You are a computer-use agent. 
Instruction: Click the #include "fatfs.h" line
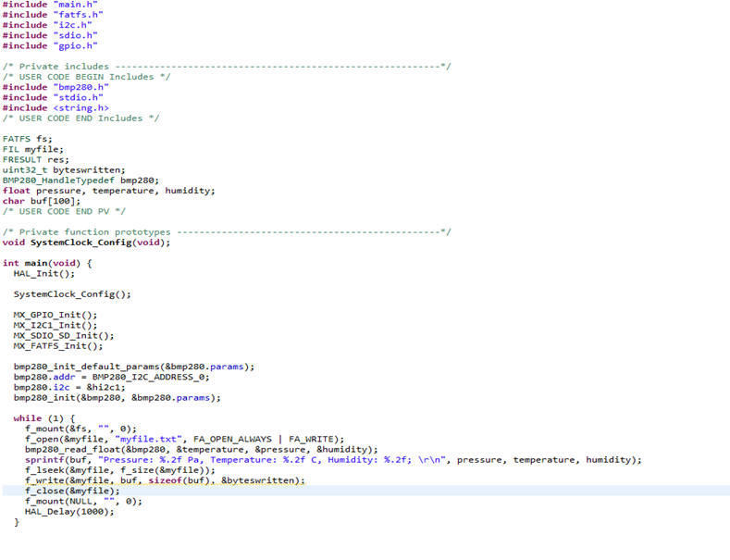[x=53, y=15]
